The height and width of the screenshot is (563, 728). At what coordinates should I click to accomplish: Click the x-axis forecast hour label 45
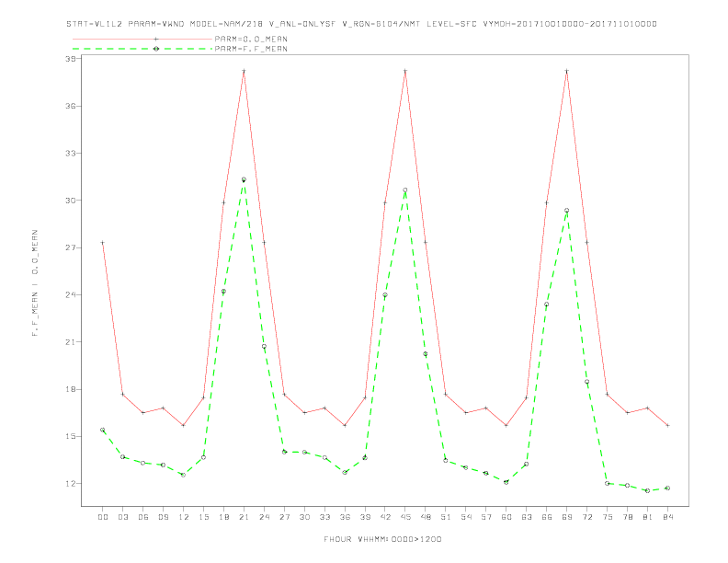(405, 517)
